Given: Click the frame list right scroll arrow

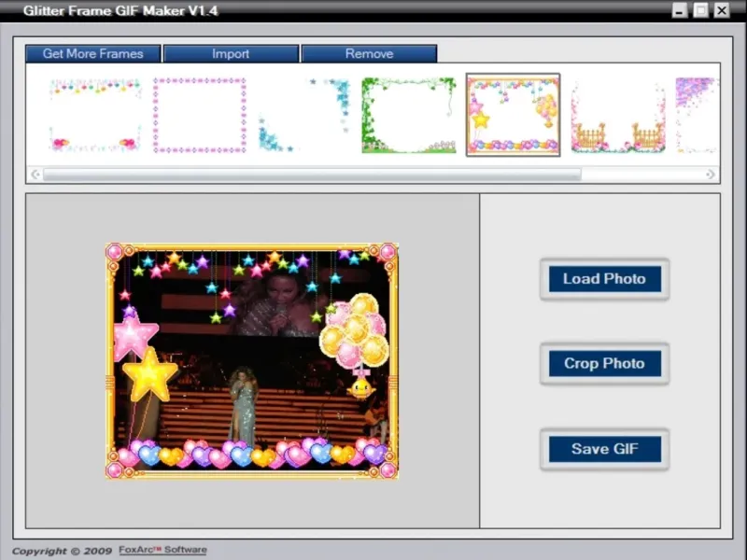Looking at the screenshot, I should coord(710,175).
